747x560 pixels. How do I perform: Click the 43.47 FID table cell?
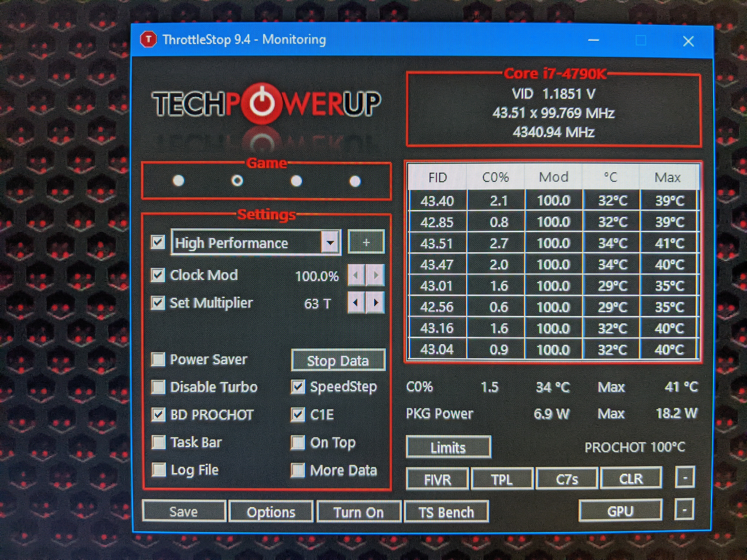(x=438, y=264)
